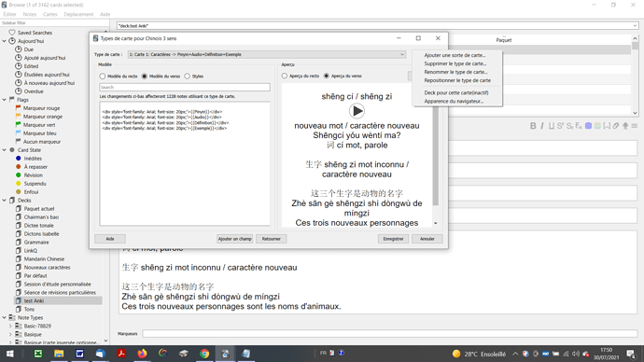
Task: Apply bold formatting in the browser editor
Action: [533, 126]
